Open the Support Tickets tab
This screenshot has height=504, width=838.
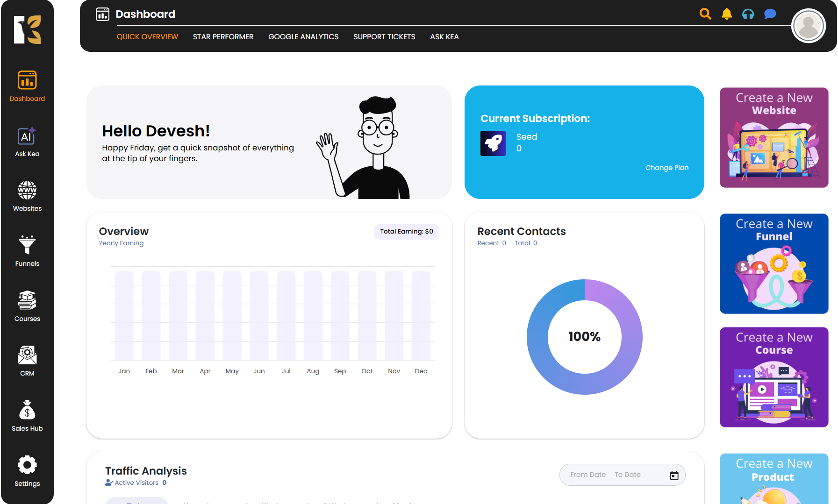pos(384,37)
